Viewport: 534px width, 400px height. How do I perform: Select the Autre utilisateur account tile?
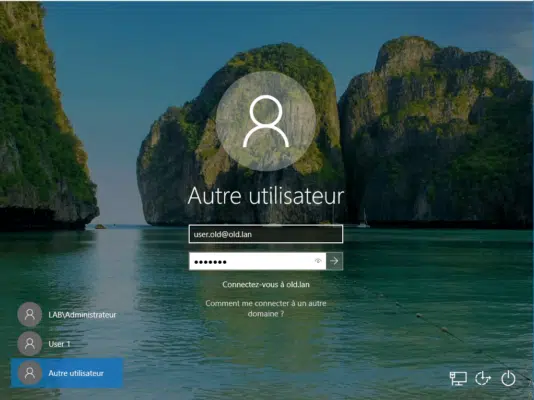[x=67, y=373]
